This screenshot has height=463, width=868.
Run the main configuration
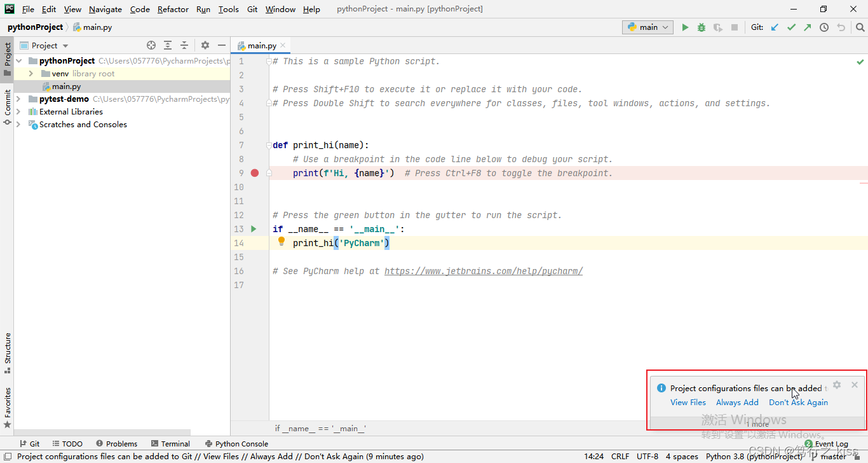coord(685,27)
